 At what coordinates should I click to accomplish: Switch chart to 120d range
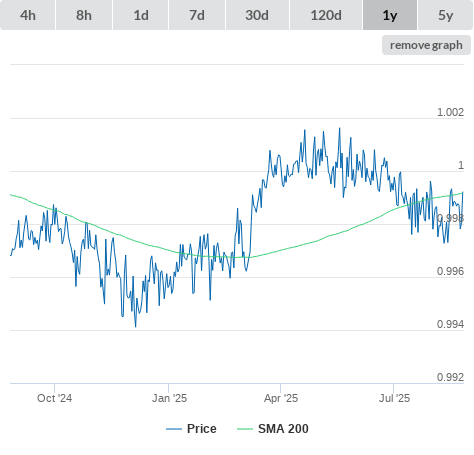[x=326, y=15]
